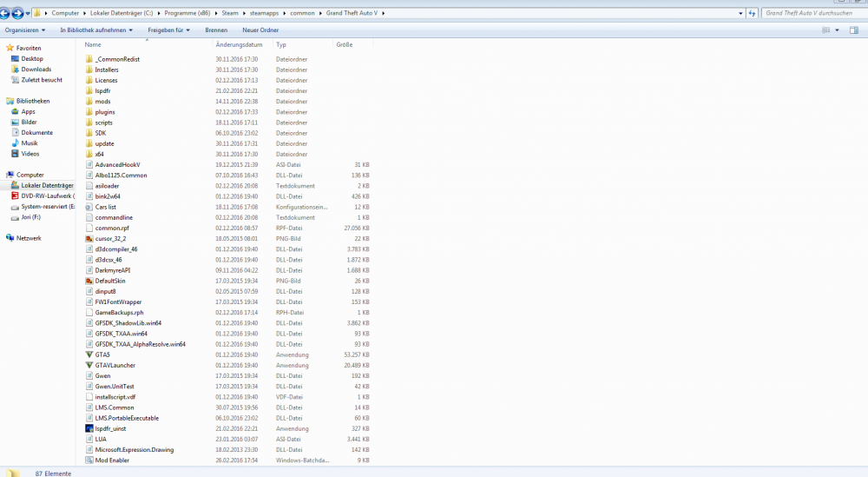This screenshot has height=477, width=868.
Task: Select the common.rpf file name
Action: [x=112, y=229]
